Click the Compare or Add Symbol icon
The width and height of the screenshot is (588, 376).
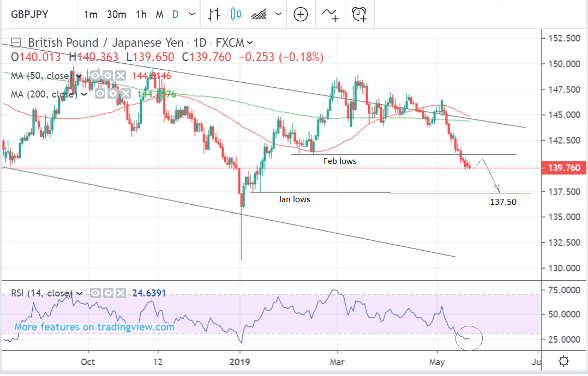point(301,15)
